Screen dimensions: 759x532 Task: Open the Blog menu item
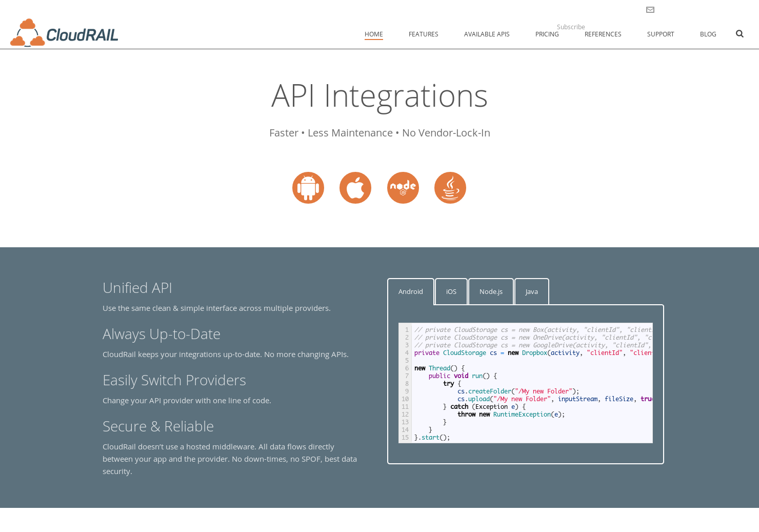point(708,34)
